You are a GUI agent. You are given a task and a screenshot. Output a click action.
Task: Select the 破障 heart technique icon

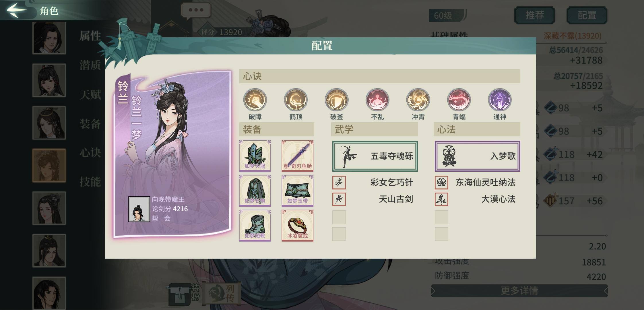[x=255, y=100]
